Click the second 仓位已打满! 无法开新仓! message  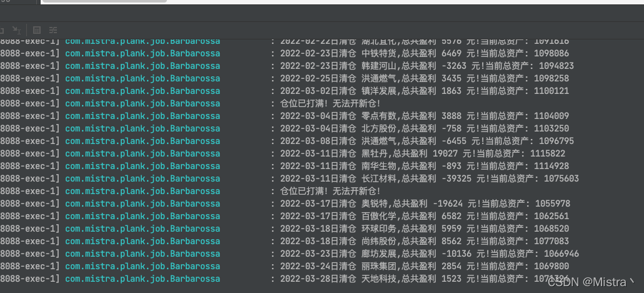(330, 191)
